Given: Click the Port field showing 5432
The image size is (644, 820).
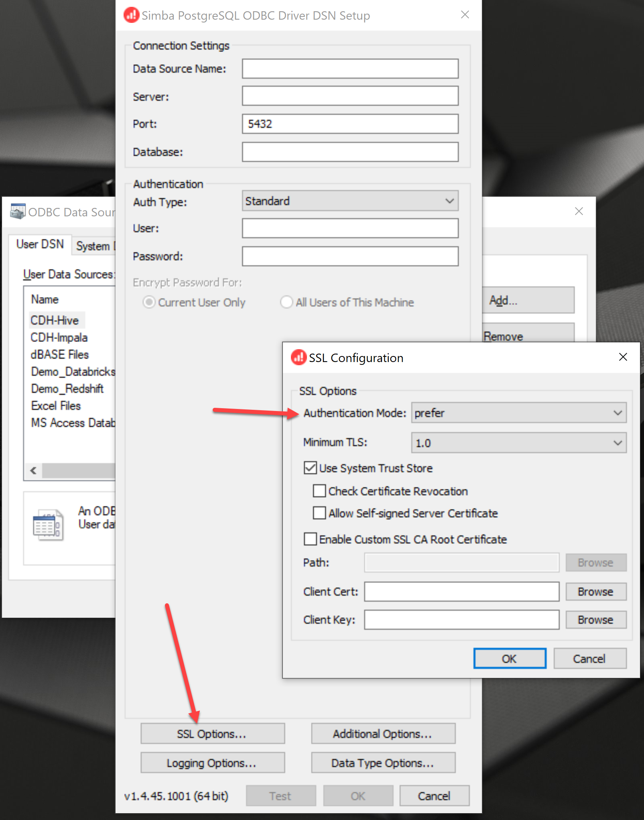Looking at the screenshot, I should 350,124.
